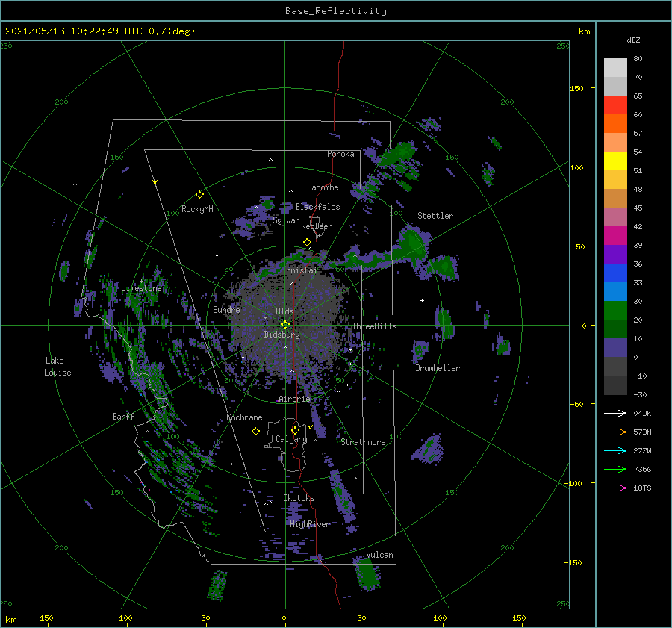Click the Didsbury label
The height and width of the screenshot is (628, 672).
pyautogui.click(x=282, y=335)
